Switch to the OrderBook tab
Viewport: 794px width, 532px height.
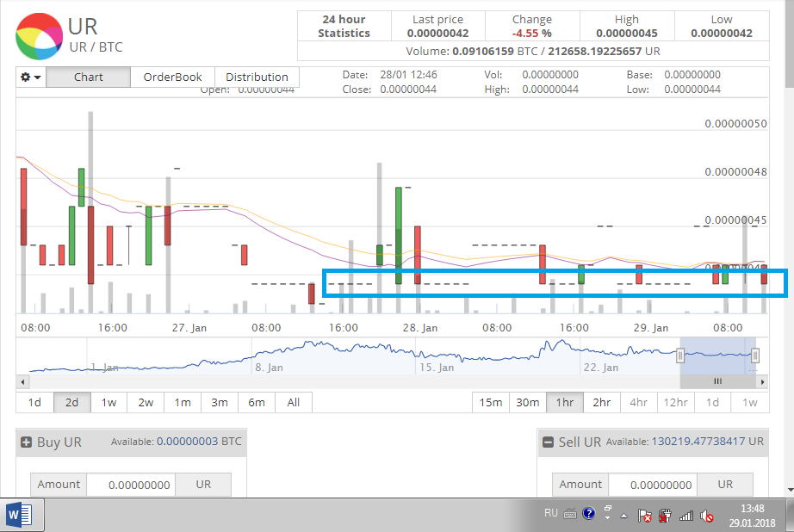click(x=172, y=77)
